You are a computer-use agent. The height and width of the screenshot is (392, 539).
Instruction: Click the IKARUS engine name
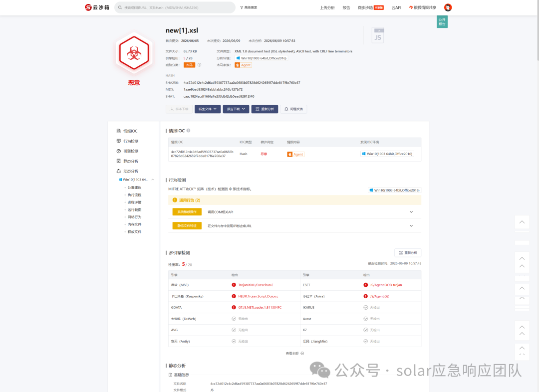(x=308, y=308)
